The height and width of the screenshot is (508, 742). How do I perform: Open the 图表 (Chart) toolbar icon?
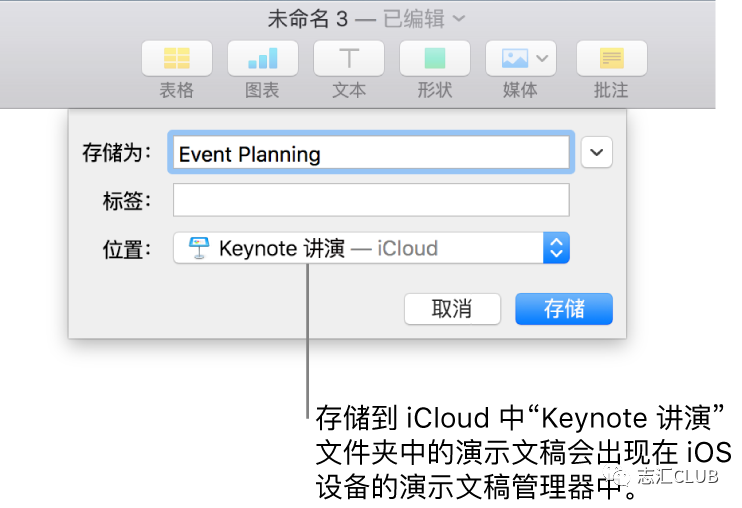(262, 59)
